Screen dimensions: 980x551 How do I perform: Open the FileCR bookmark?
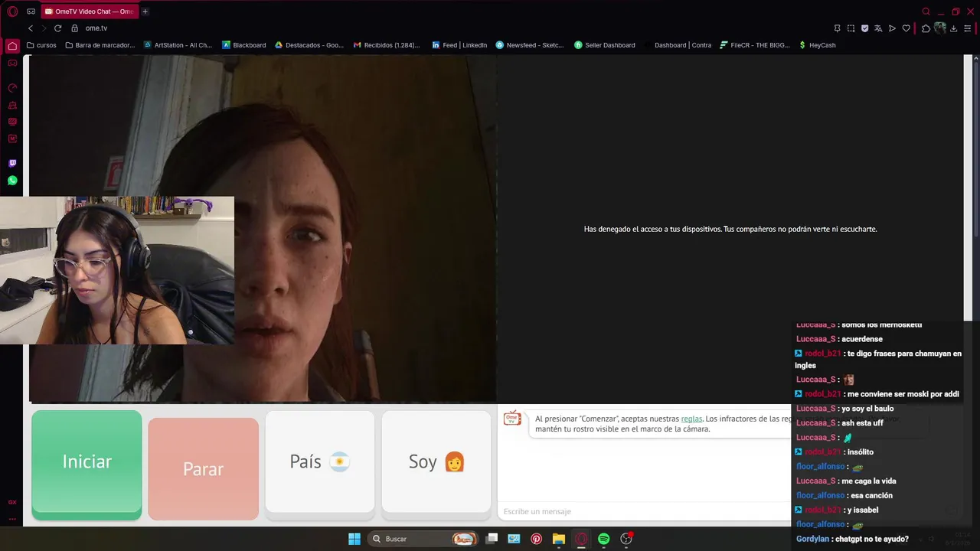click(755, 45)
